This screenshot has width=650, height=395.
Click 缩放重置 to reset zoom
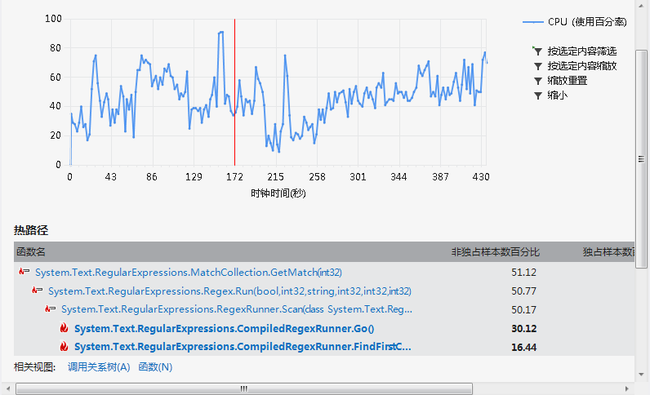coord(567,81)
